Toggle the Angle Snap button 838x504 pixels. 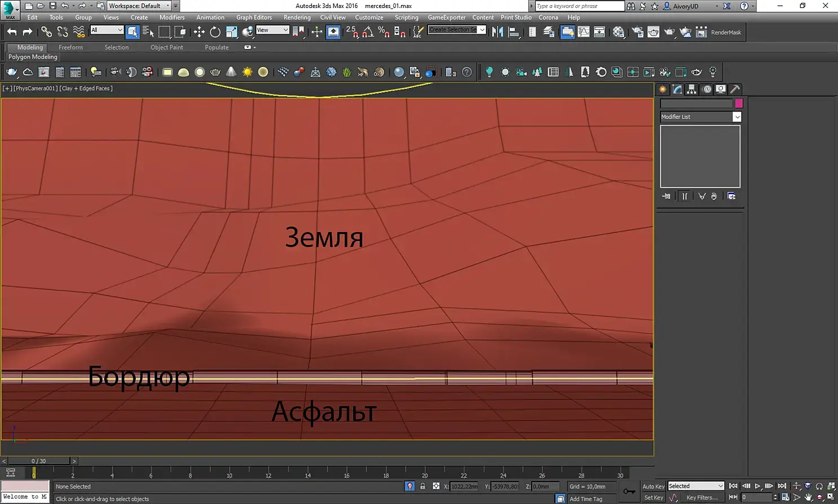click(x=368, y=32)
